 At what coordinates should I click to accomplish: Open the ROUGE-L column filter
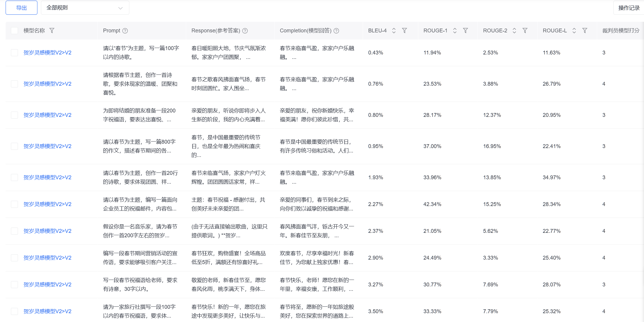tap(585, 31)
